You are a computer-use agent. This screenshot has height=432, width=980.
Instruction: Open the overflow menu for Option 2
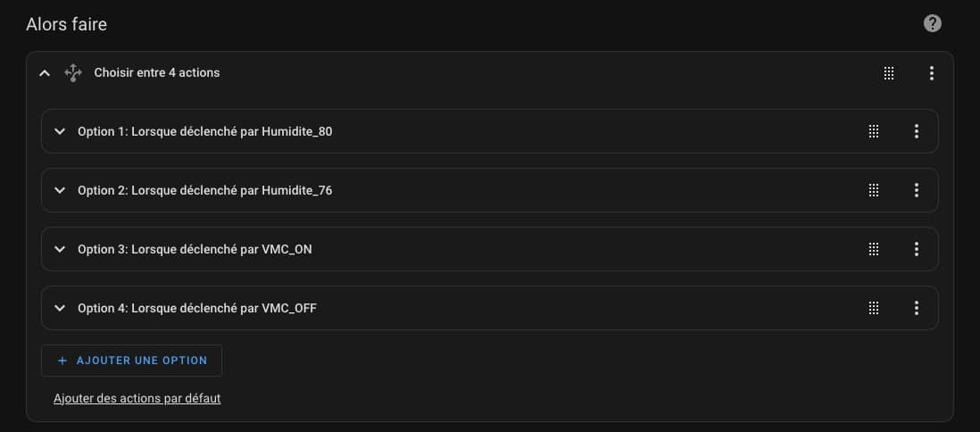pos(917,190)
